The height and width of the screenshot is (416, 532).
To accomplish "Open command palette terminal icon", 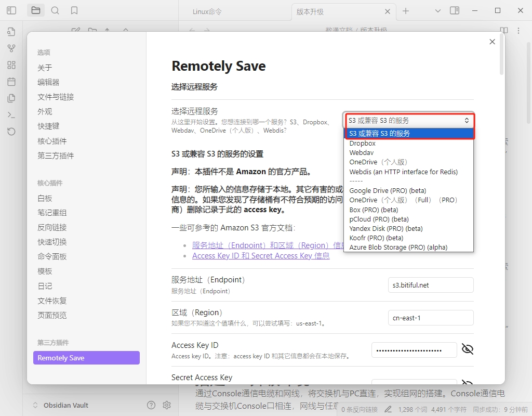I will [x=11, y=115].
